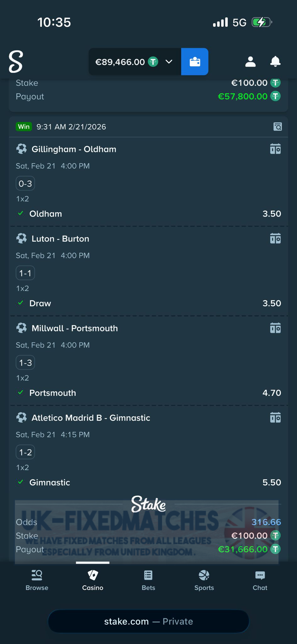This screenshot has width=297, height=644.
Task: Go to the Sports tab
Action: [x=204, y=580]
